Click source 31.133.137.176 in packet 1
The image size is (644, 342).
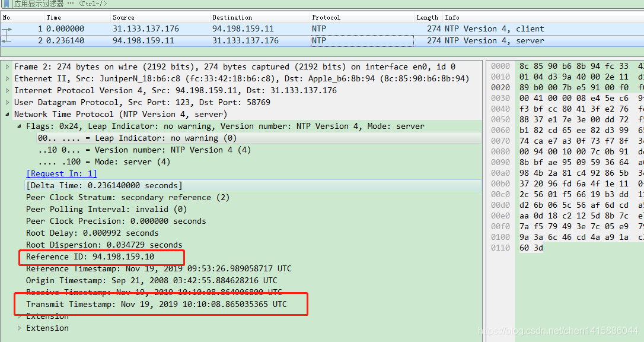[x=146, y=28]
